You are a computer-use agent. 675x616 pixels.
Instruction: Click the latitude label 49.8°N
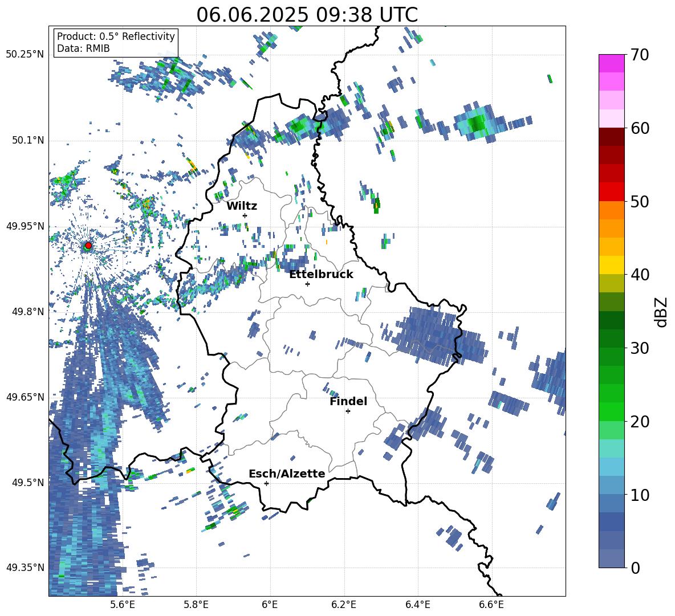[27, 312]
